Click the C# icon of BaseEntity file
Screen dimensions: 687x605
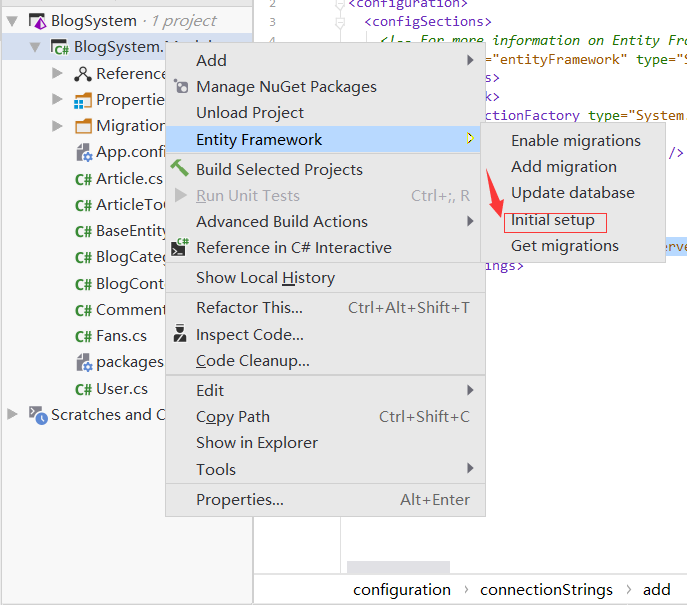coord(83,231)
